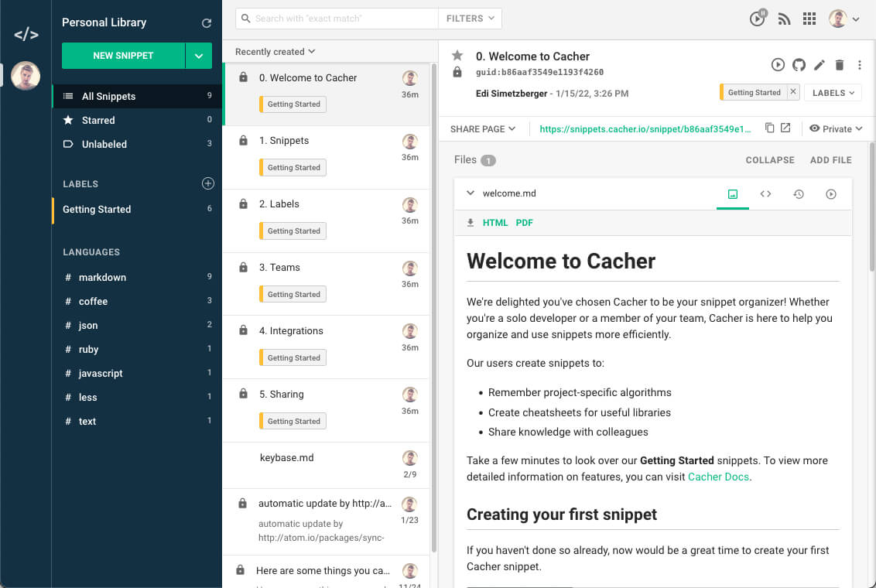Open the run server play icon in top bar

[x=758, y=18]
